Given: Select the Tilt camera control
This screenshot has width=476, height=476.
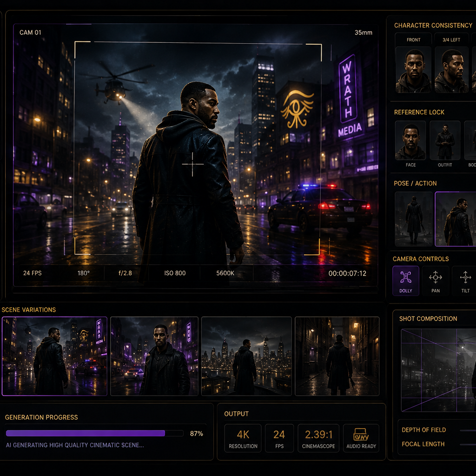Looking at the screenshot, I should (465, 280).
